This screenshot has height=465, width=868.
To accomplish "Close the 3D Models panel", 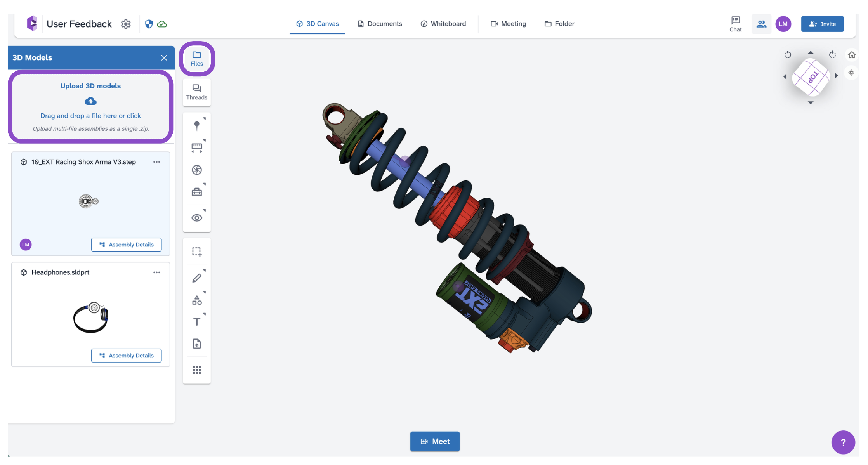I will tap(164, 58).
